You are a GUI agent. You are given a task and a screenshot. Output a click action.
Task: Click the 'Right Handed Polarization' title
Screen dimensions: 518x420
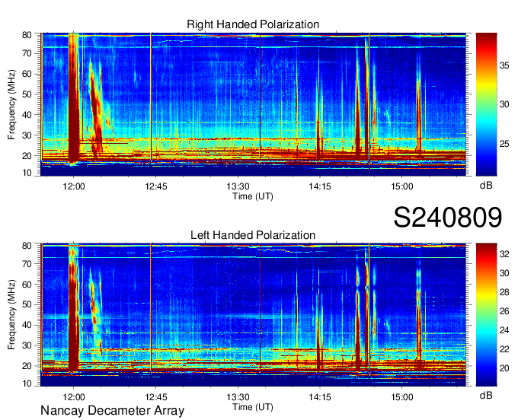click(x=253, y=24)
